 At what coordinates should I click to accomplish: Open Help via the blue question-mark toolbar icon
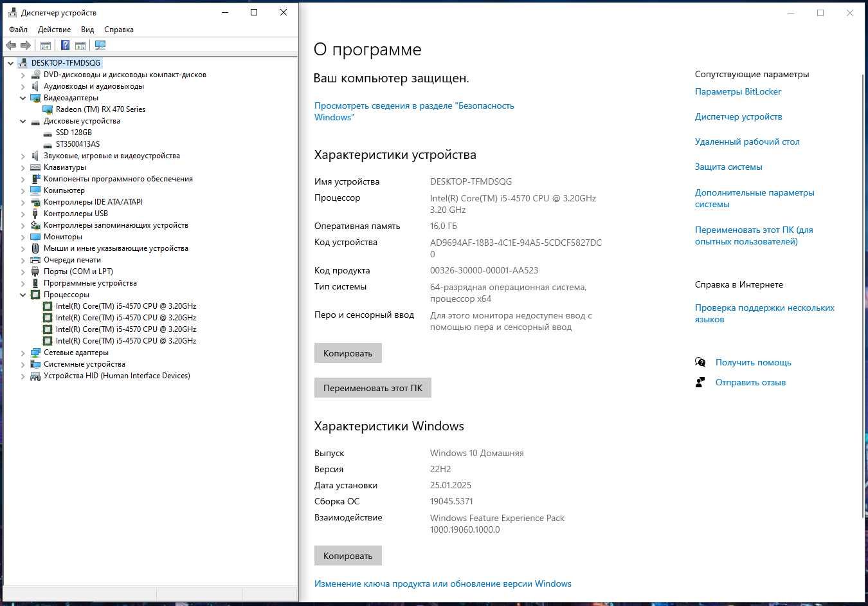(65, 45)
